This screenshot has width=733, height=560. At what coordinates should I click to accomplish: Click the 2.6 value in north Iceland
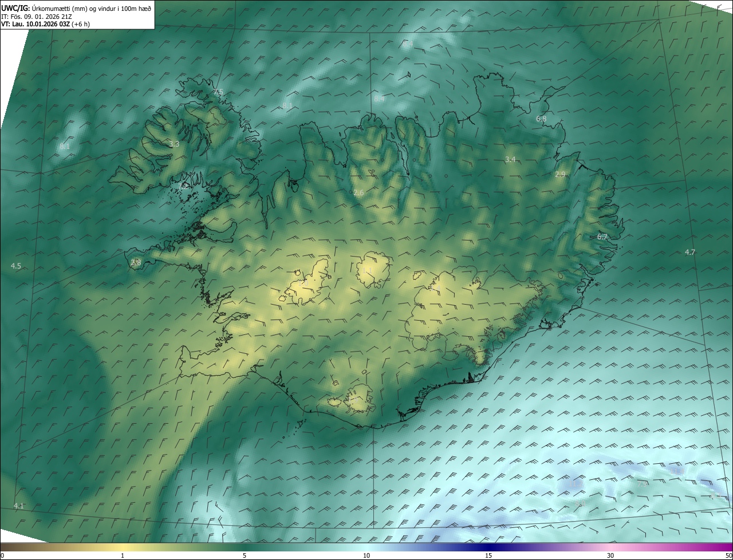[358, 193]
